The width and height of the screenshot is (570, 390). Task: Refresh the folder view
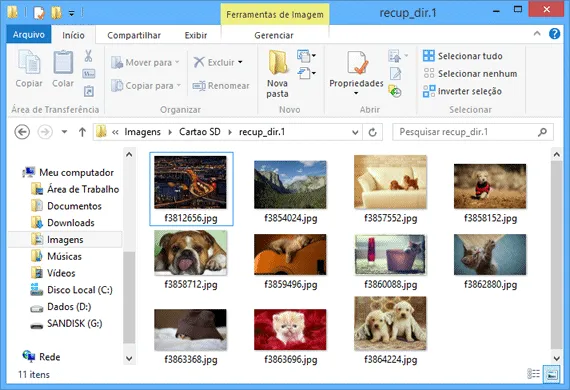[x=373, y=132]
